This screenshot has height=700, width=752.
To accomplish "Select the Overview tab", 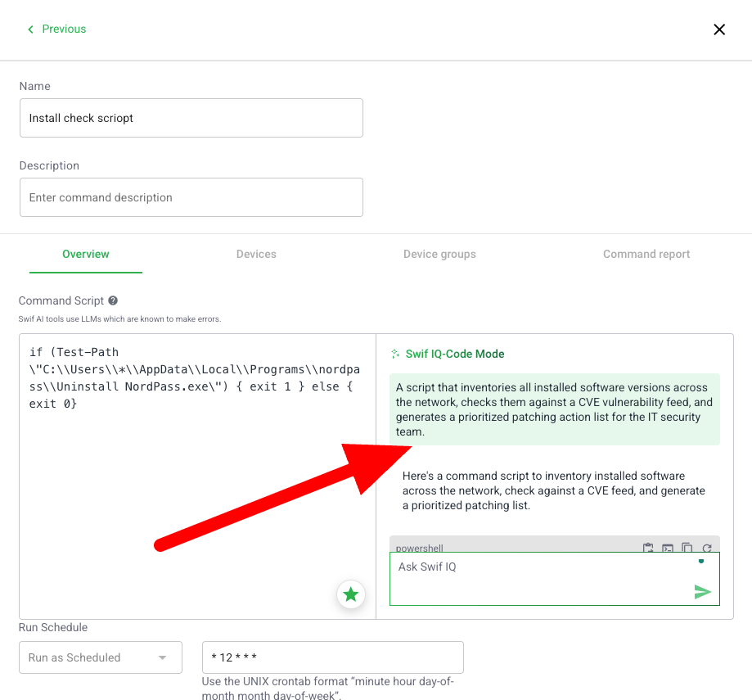I will (x=86, y=254).
